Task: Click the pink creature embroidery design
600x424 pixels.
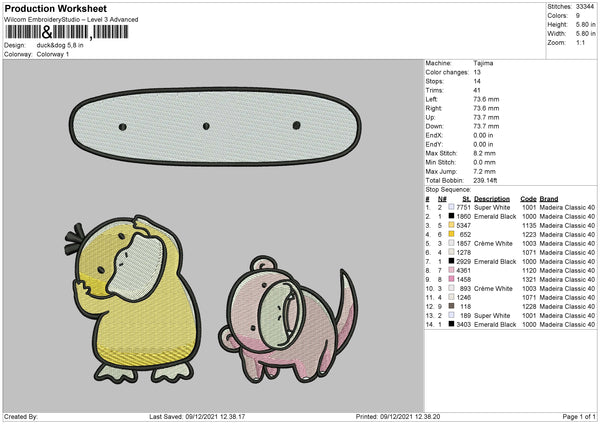Action: [x=288, y=319]
